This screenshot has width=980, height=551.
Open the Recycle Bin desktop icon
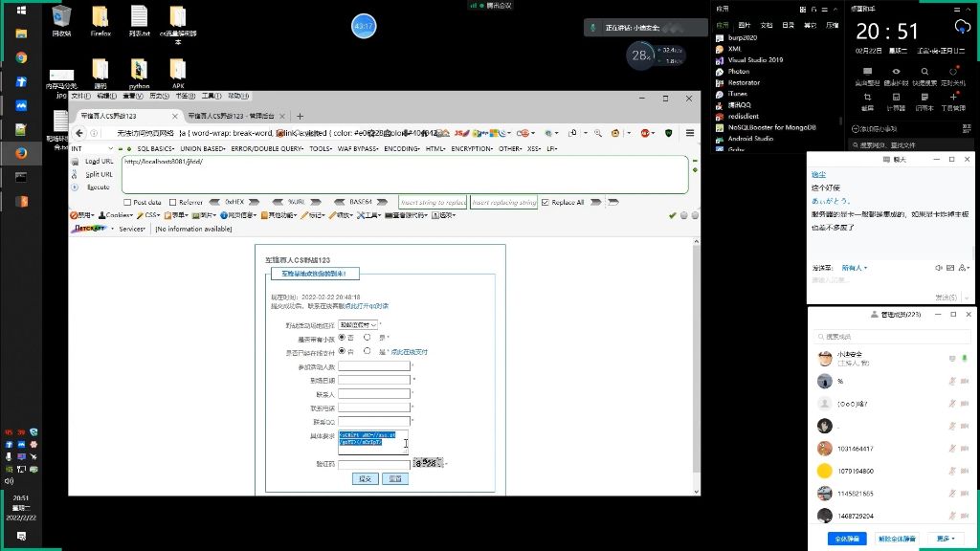tap(61, 21)
